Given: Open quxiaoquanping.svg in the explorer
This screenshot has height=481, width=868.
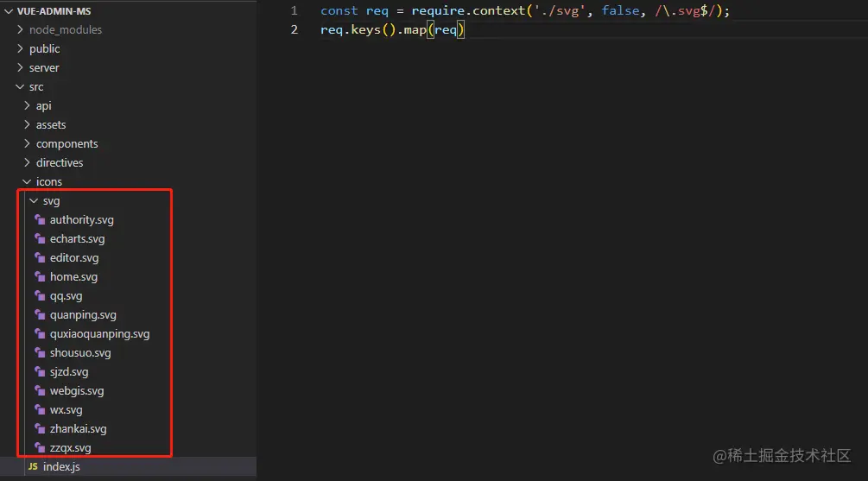Looking at the screenshot, I should click(99, 334).
